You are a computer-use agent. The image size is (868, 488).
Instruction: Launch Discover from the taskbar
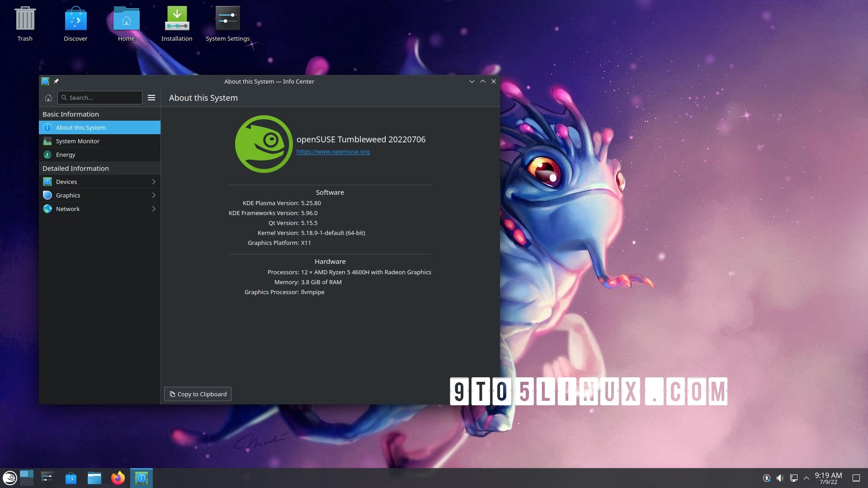[x=71, y=478]
